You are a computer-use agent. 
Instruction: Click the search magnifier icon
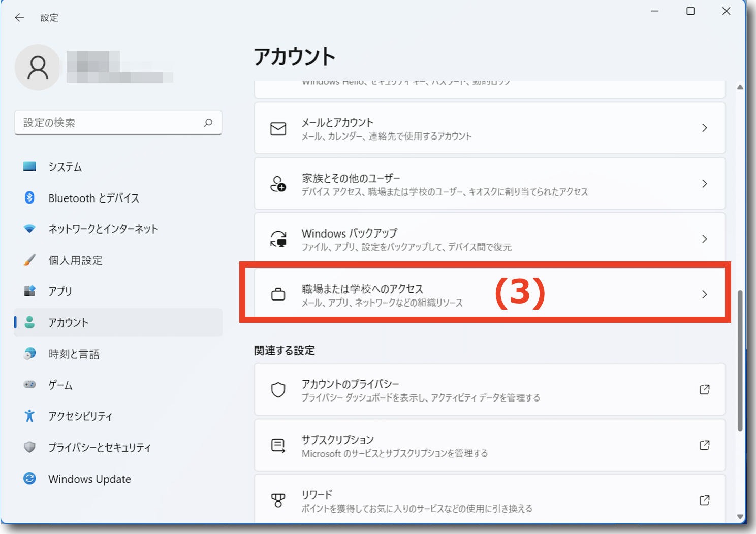(208, 123)
